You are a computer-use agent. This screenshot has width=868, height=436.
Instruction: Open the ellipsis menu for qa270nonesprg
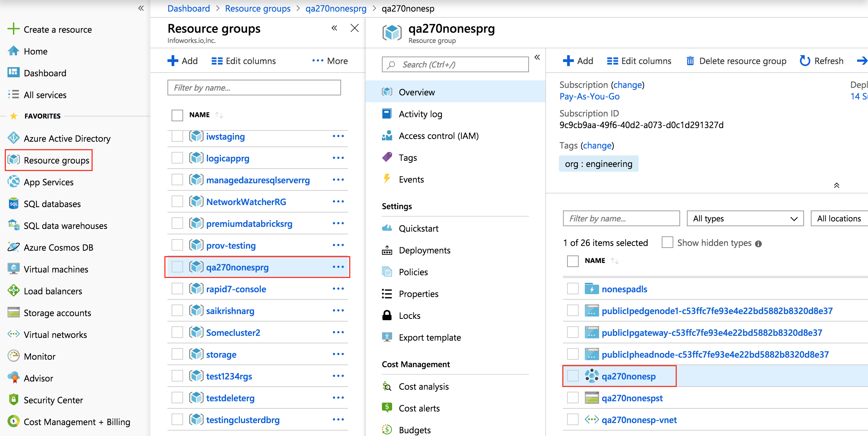(338, 267)
